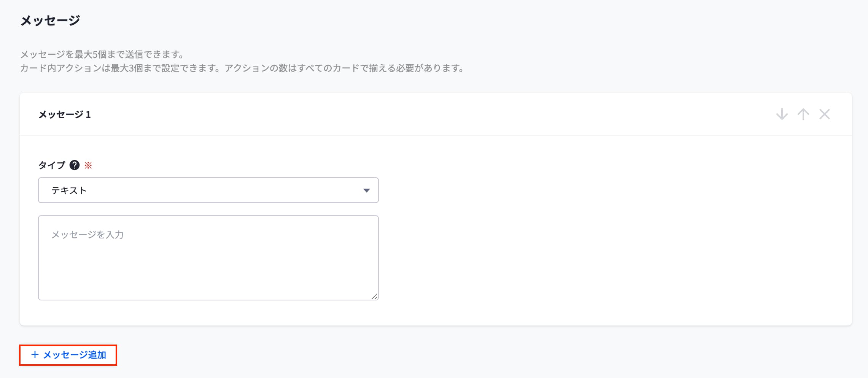The image size is (868, 378).
Task: Remove Message 1 using the X icon
Action: point(824,114)
